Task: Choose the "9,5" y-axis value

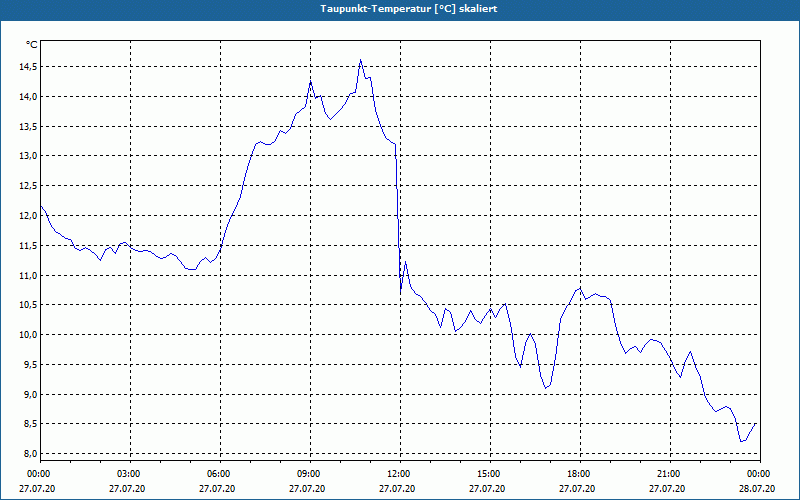Action: 30,365
